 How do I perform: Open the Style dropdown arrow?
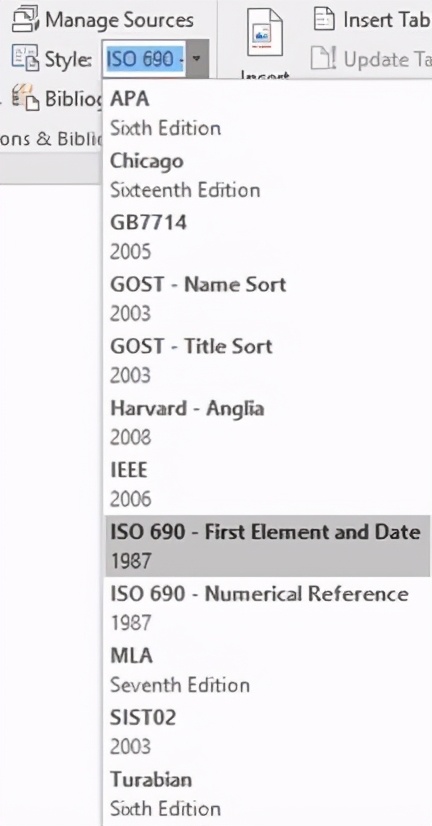click(197, 57)
